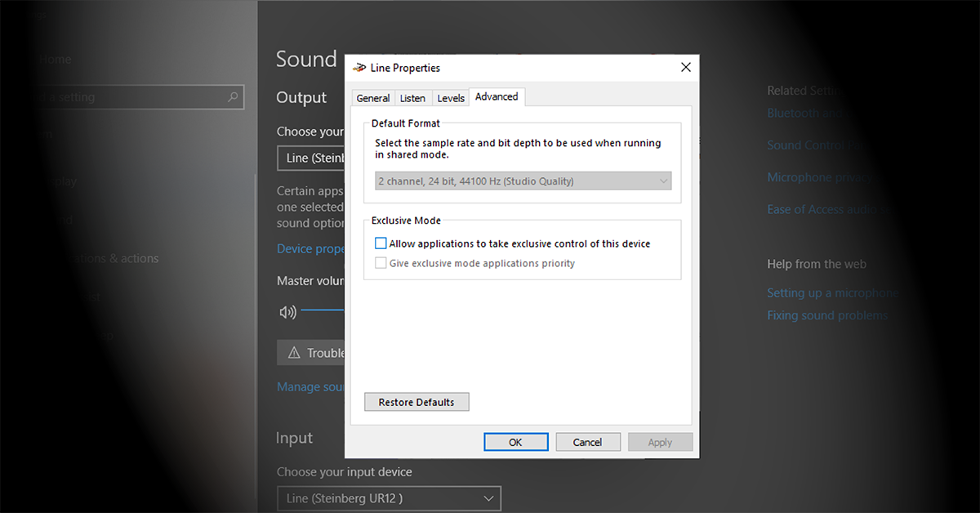Open the Ease of Access audio settings link
This screenshot has width=980, height=513.
(825, 209)
